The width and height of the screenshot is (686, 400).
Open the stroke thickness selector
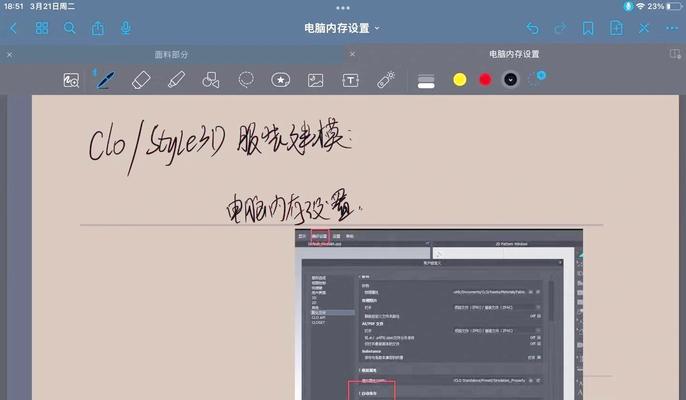426,81
